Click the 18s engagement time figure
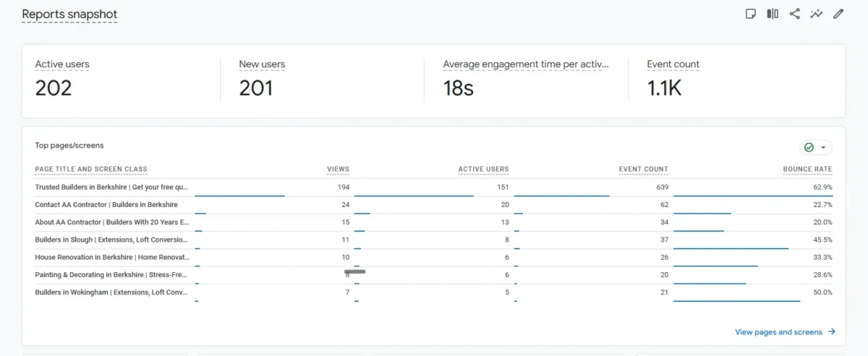This screenshot has height=356, width=868. pos(459,88)
